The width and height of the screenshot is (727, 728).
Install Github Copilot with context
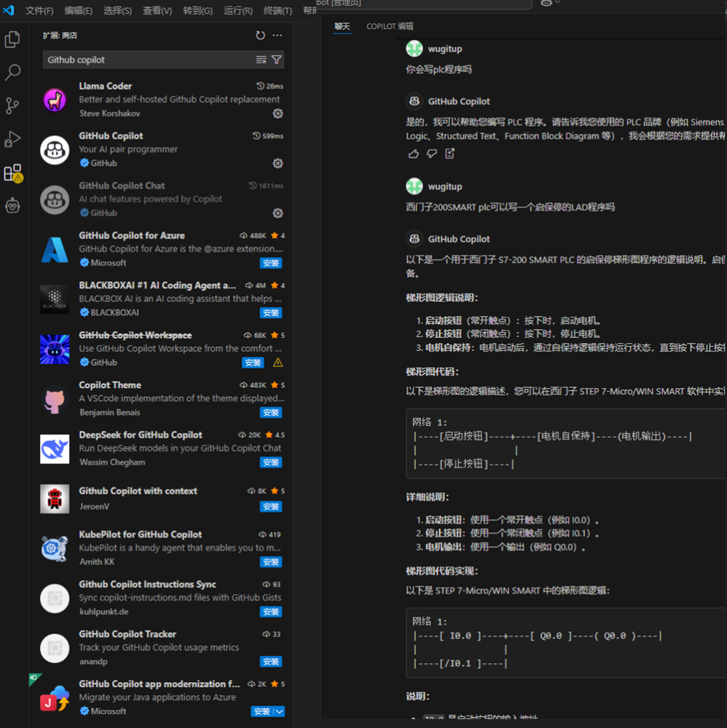tap(271, 507)
